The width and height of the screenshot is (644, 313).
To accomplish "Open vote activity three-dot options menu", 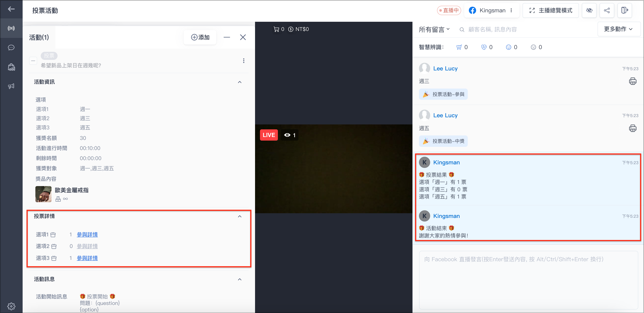I will [244, 61].
